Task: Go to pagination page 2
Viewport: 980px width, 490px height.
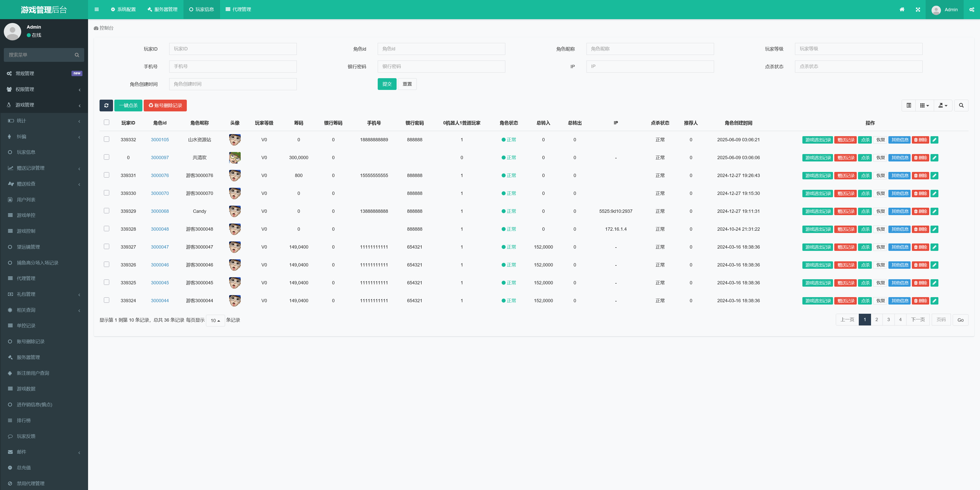Action: (877, 320)
